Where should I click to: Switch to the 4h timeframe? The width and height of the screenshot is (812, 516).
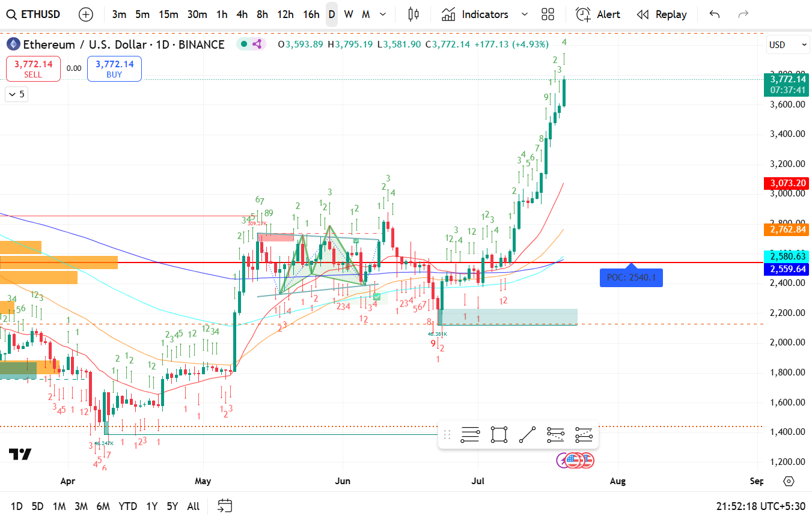point(242,14)
